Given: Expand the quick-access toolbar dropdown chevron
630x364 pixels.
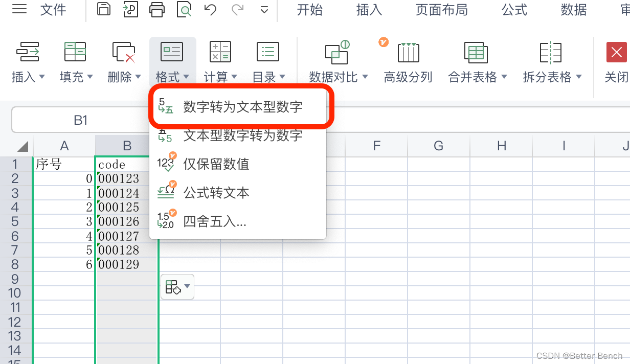Looking at the screenshot, I should coord(264,10).
